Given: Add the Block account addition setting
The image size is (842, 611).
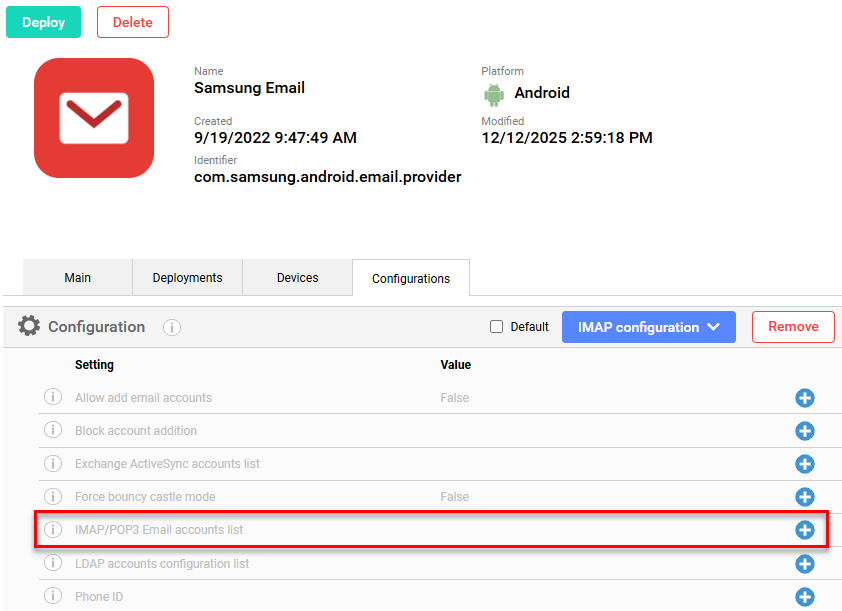Looking at the screenshot, I should (x=805, y=431).
